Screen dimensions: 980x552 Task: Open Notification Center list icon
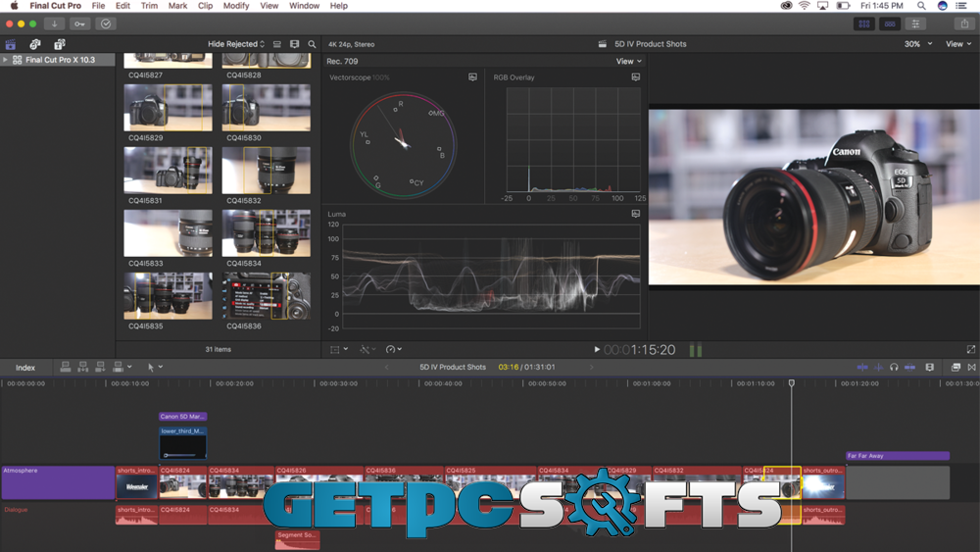pos(961,6)
